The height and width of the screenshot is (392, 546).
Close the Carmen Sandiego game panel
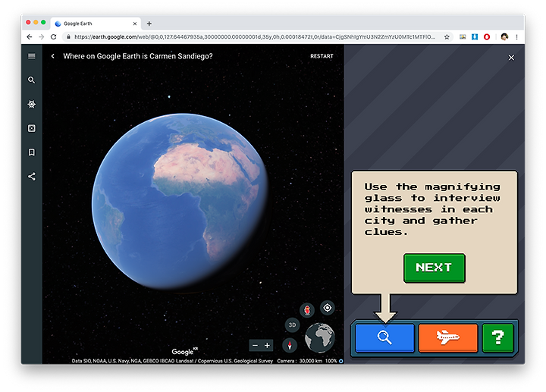(x=511, y=58)
